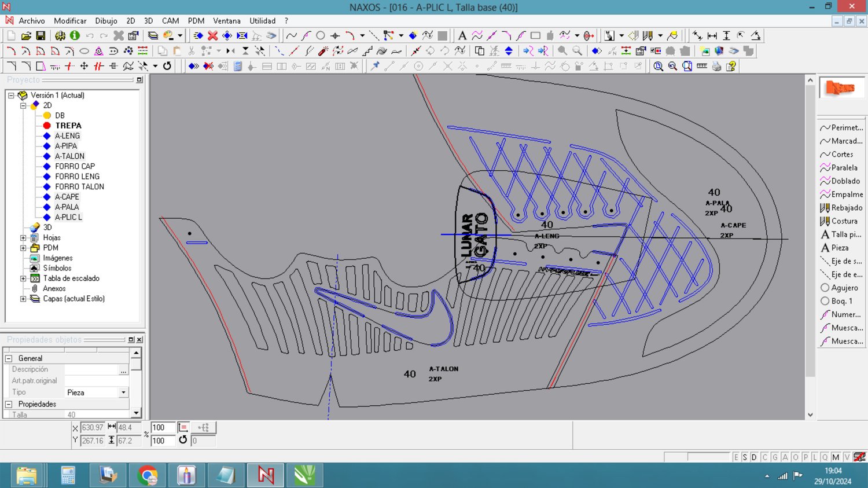Click the curve line drawing tool
The image size is (868, 488).
click(292, 36)
